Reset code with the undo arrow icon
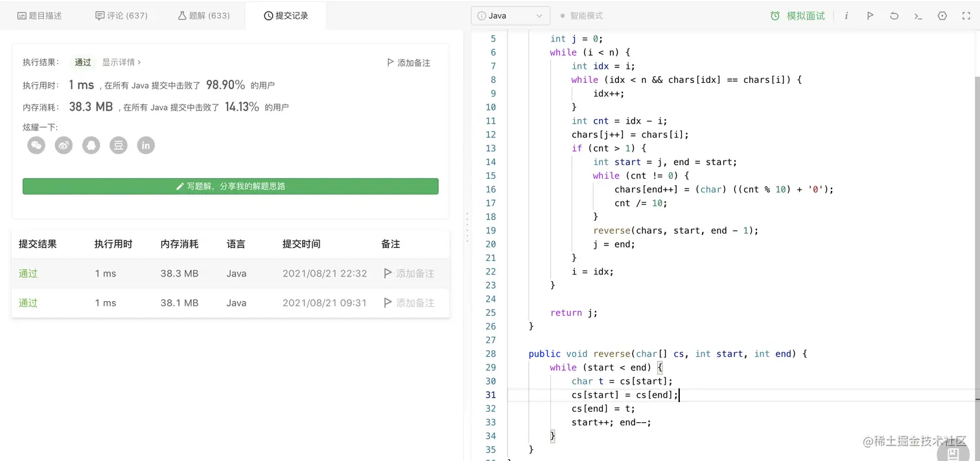 click(x=894, y=16)
